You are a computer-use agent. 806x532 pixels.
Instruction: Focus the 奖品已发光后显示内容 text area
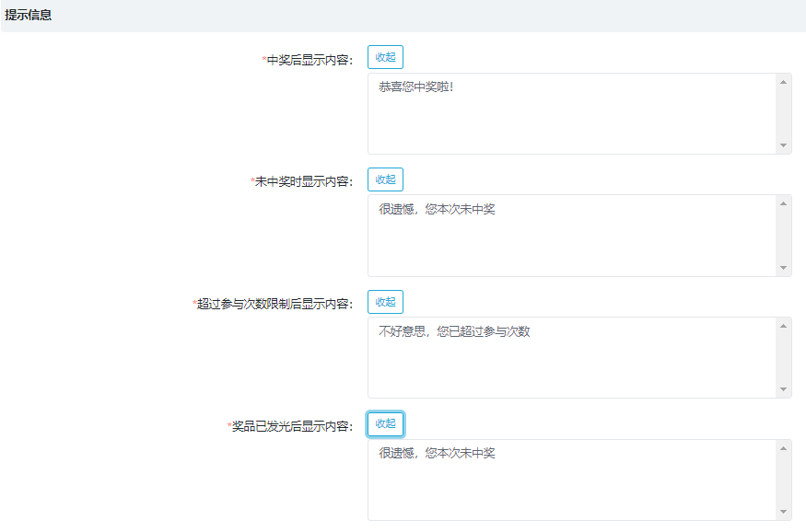coord(571,480)
